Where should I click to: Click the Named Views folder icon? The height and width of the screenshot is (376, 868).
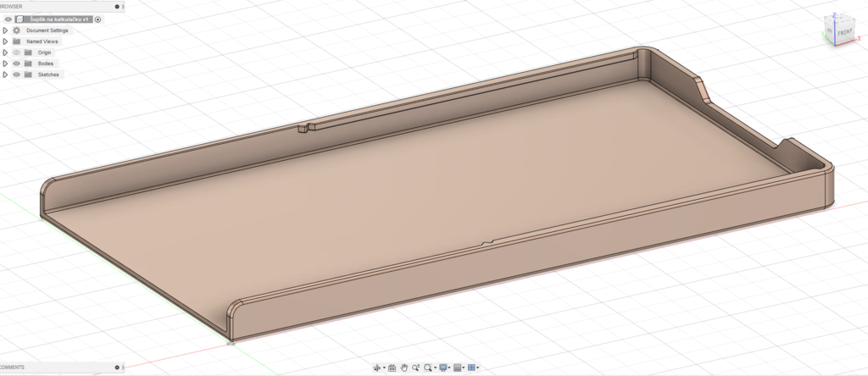point(17,41)
